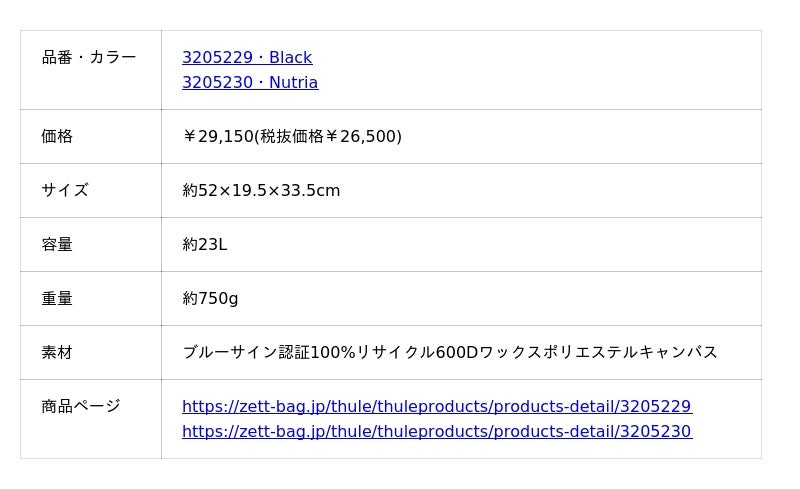Open the 3205229 · Black product link

tap(247, 58)
